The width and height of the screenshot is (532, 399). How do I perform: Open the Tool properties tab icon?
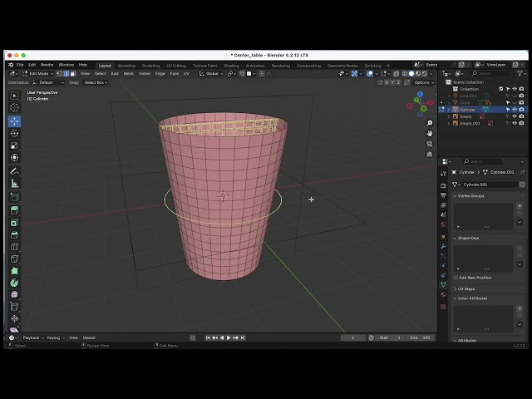[443, 174]
